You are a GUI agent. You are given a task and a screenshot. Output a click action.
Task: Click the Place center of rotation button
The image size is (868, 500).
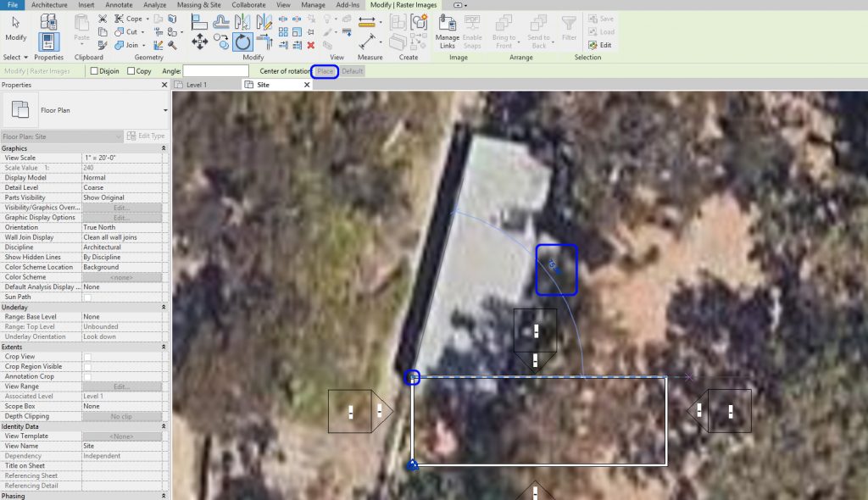[325, 71]
